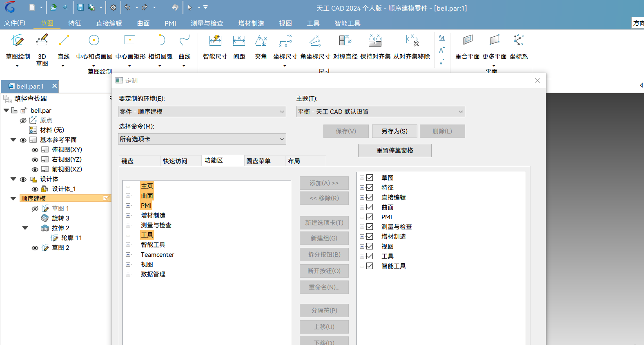Image resolution: width=644 pixels, height=345 pixels.
Task: Click the 对称直径 symmetric diameter icon
Action: [345, 40]
